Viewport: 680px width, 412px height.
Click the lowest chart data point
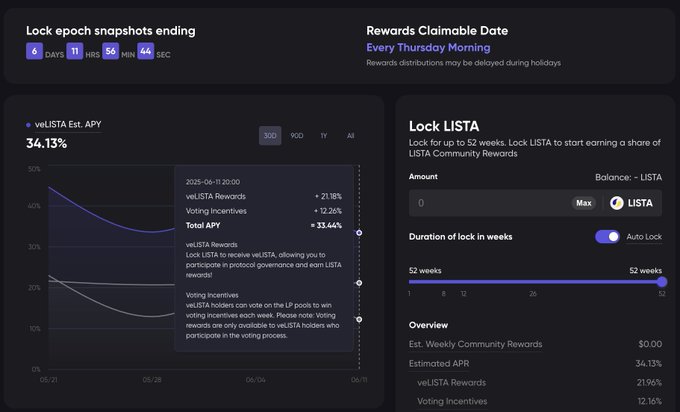click(x=359, y=320)
